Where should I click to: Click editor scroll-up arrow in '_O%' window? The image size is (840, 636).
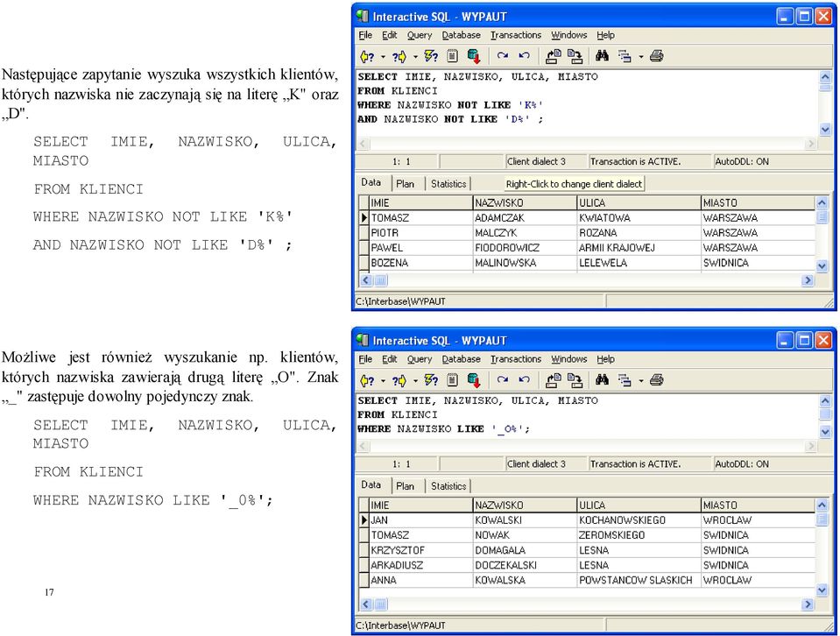[825, 400]
